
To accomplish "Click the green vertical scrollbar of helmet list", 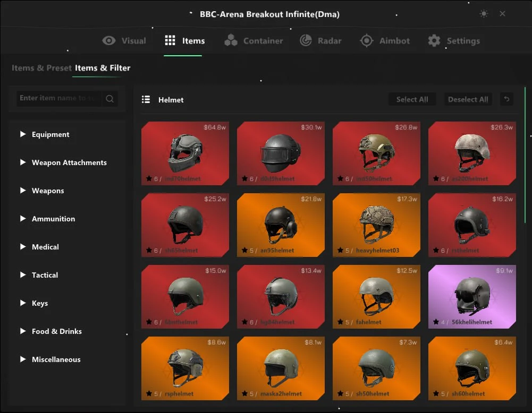I will (525, 154).
